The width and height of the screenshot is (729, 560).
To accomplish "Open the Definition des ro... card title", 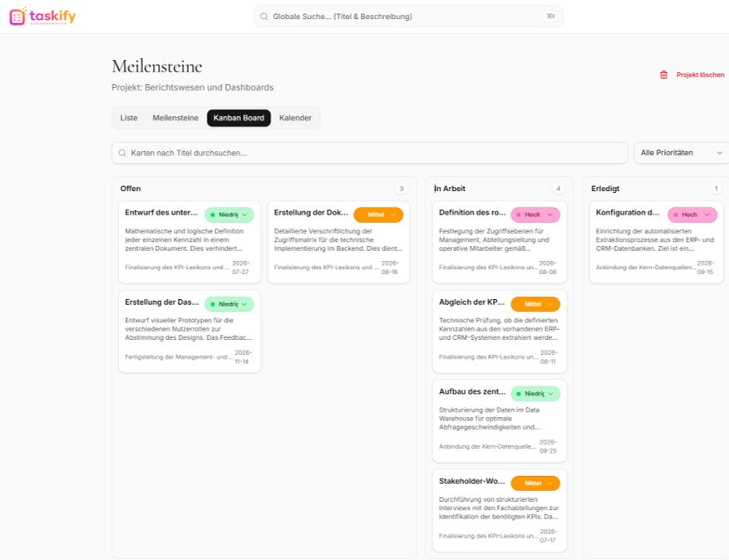I will pyautogui.click(x=472, y=213).
